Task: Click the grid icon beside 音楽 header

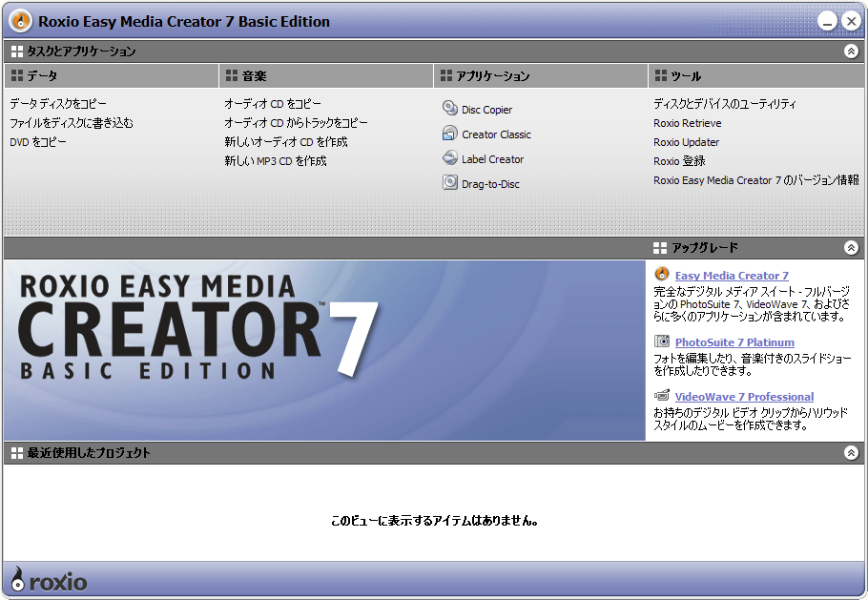Action: tap(232, 75)
